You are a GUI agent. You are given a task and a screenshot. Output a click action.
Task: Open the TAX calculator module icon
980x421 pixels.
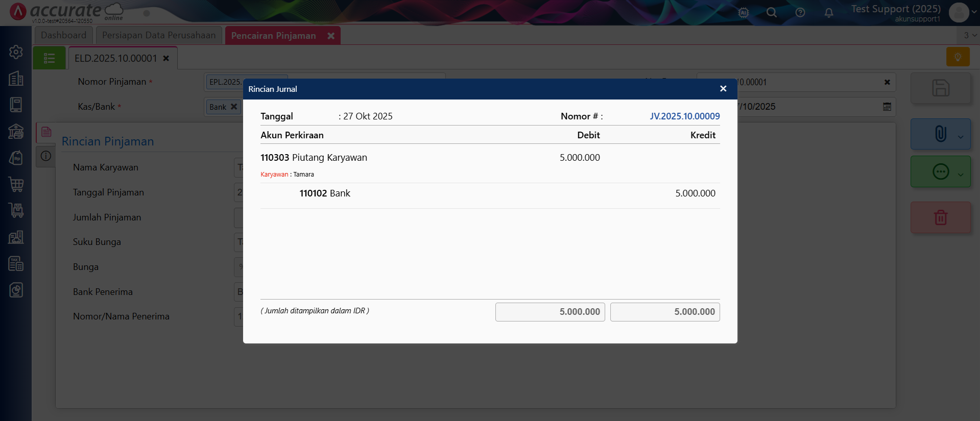click(x=16, y=264)
